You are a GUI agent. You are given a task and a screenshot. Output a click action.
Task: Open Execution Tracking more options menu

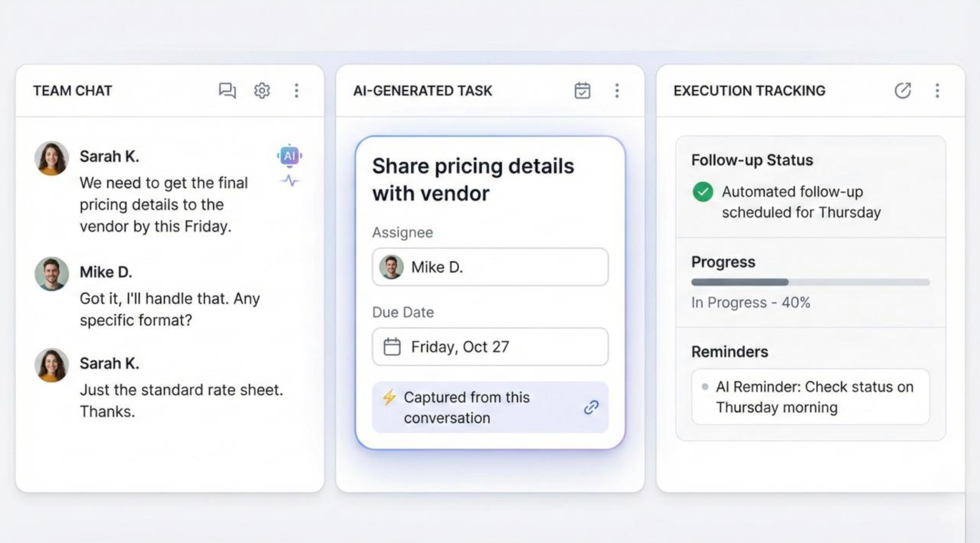click(x=937, y=91)
